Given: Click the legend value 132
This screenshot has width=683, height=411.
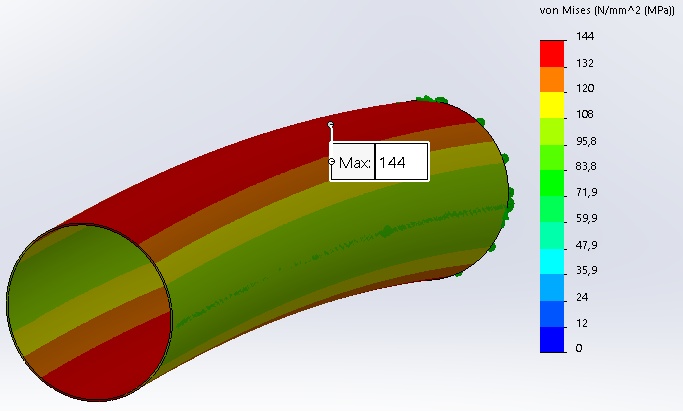Looking at the screenshot, I should click(x=585, y=64).
